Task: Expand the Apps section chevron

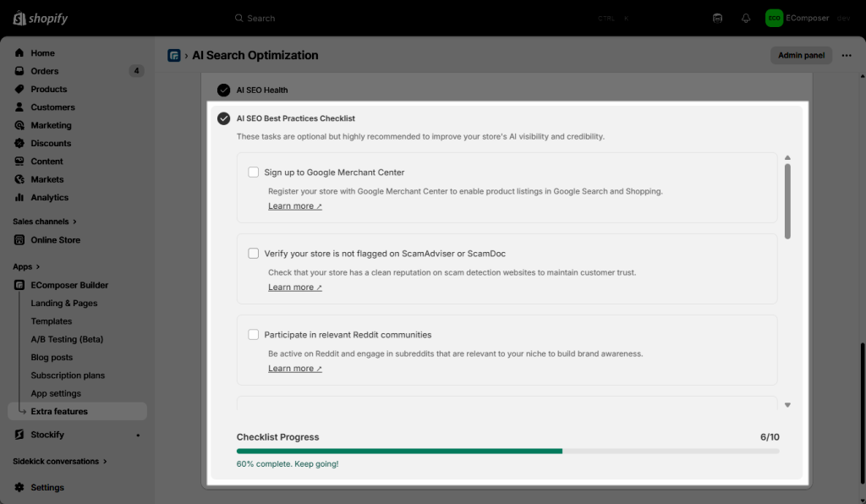Action: [x=39, y=267]
